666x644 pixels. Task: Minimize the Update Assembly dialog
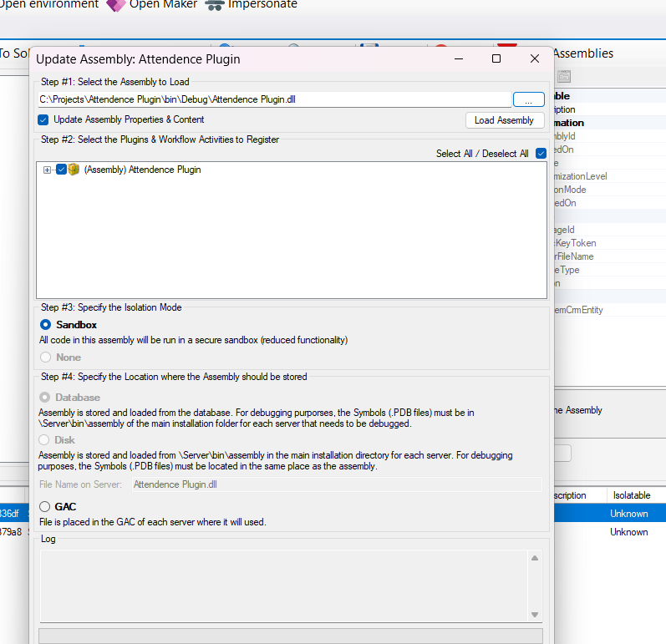tap(459, 58)
